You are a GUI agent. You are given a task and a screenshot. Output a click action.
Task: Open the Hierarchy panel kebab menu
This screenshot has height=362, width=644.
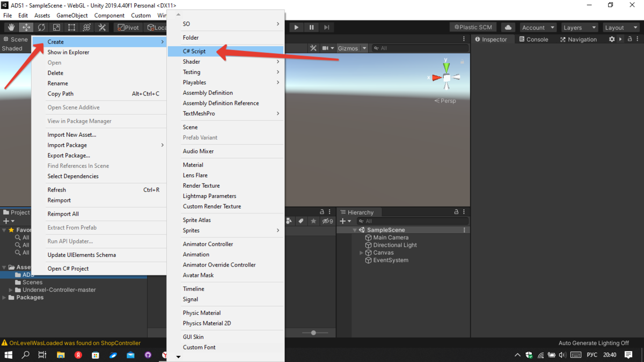464,212
